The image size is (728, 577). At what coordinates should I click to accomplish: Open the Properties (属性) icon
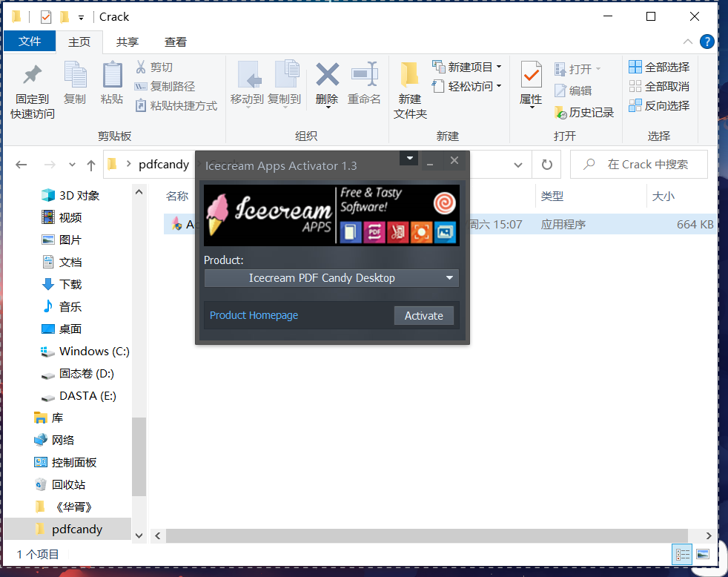click(531, 75)
